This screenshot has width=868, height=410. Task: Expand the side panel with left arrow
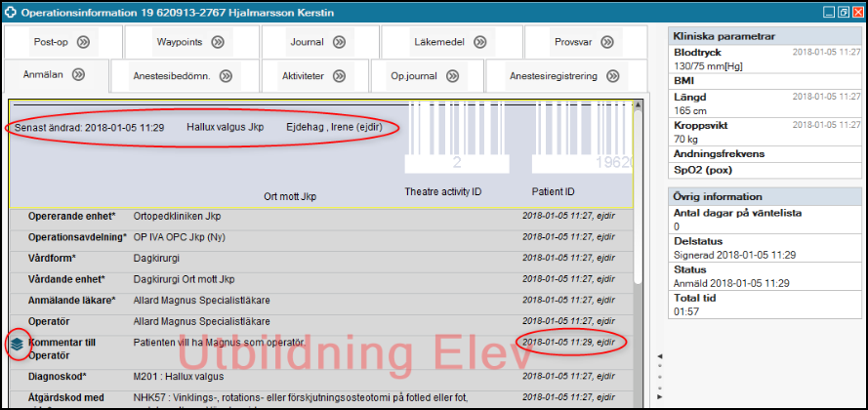coord(658,355)
